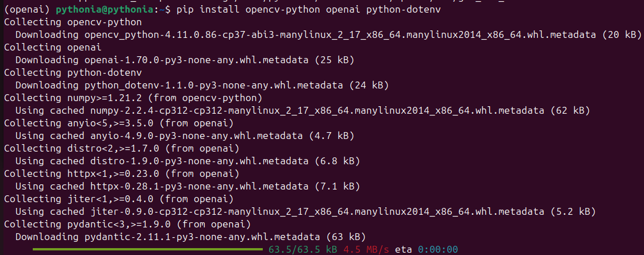Select the 'Collecting python-dotenv' line
Viewport: 644px width, 255px height.
(x=72, y=72)
